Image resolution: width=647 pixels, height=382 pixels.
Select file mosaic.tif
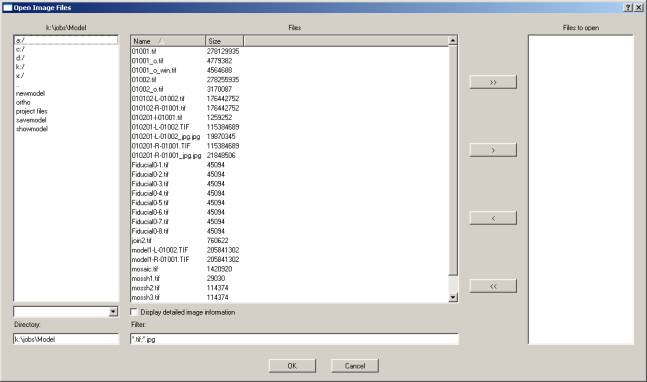[145, 269]
